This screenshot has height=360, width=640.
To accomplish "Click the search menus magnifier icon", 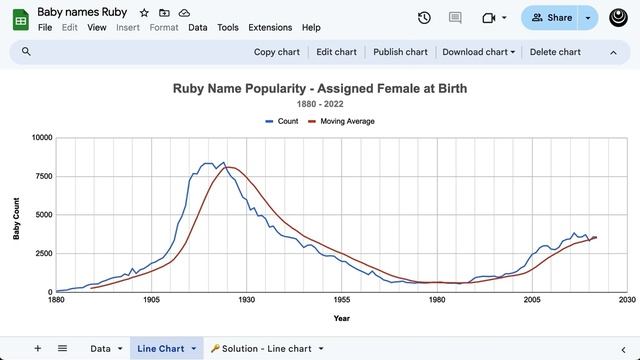I will 26,51.
